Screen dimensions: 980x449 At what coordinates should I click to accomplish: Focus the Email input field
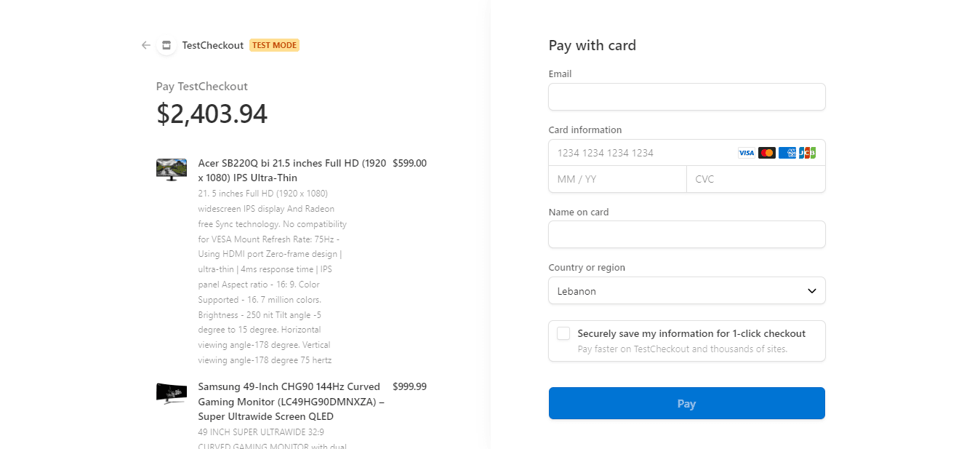[687, 97]
